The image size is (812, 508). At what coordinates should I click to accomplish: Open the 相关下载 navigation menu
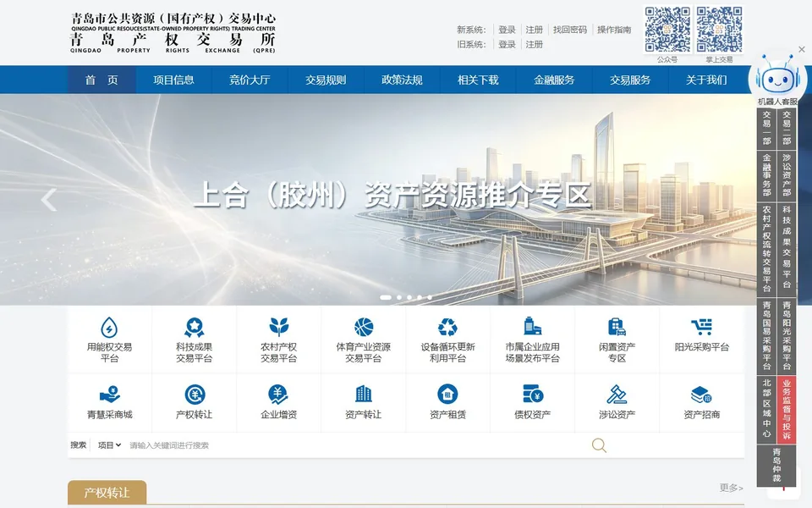click(x=478, y=80)
